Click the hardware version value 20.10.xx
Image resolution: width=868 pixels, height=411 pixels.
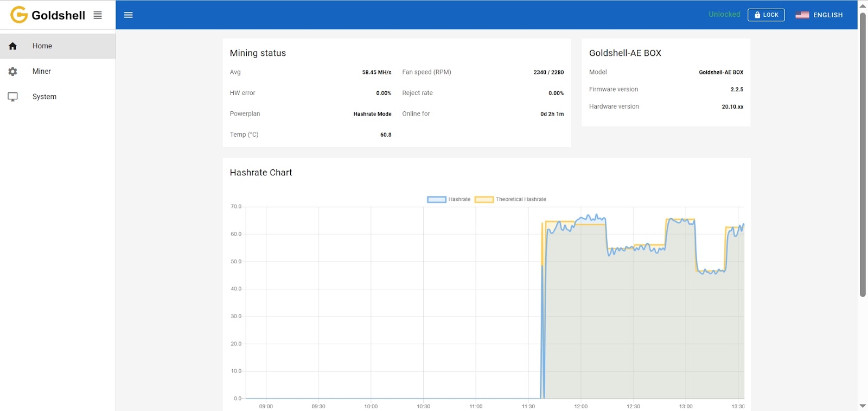click(x=732, y=107)
